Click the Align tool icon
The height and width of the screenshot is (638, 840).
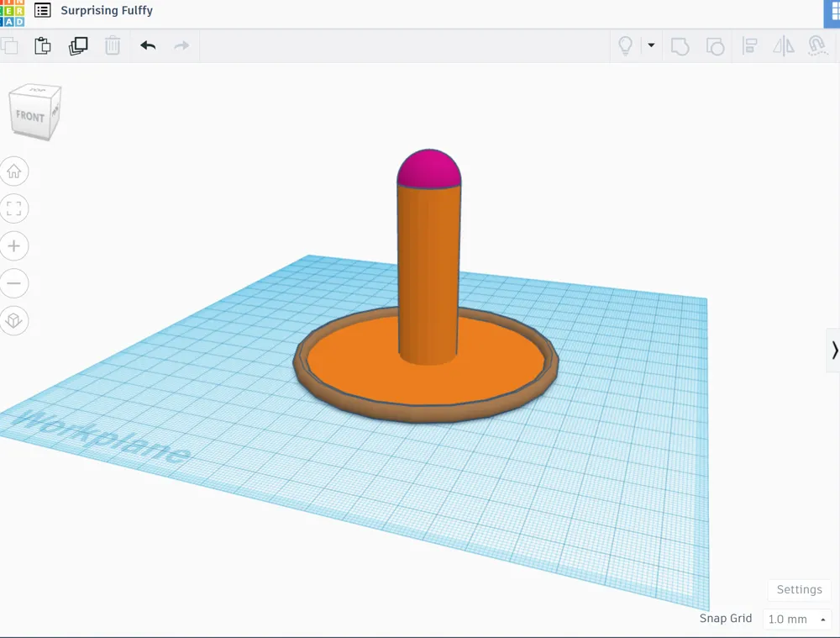tap(749, 45)
